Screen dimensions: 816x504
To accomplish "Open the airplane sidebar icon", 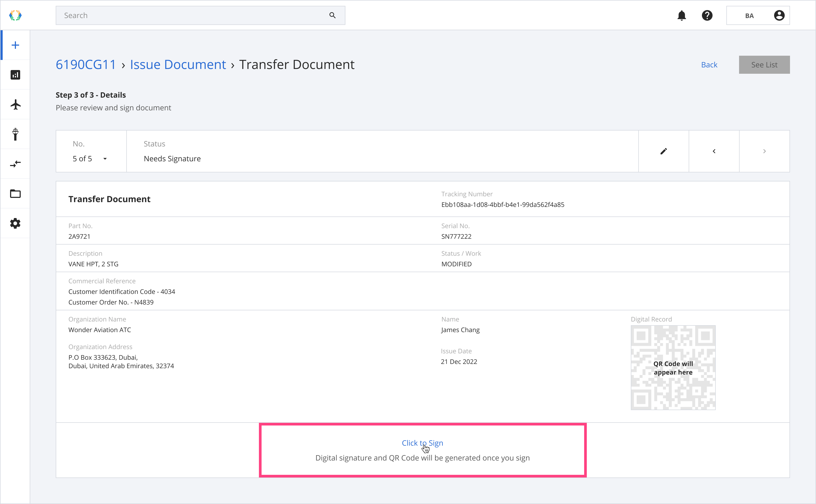I will point(15,105).
